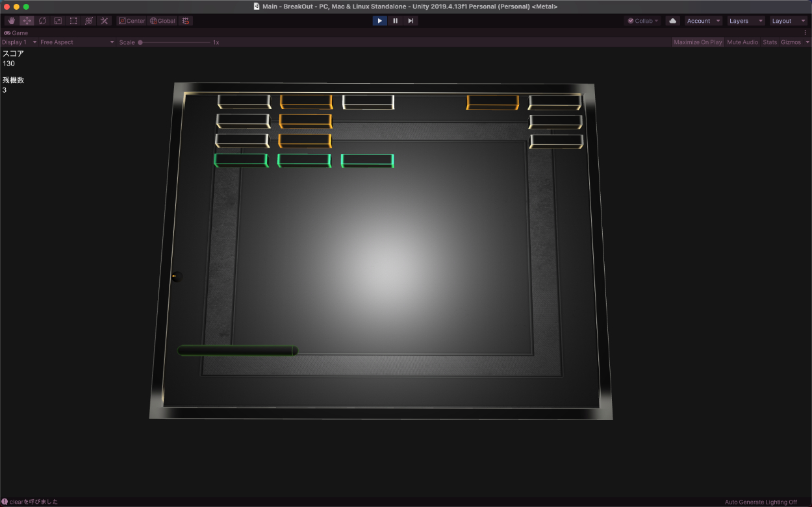Screen dimensions: 812x507
Task: Open the Layout dropdown
Action: pyautogui.click(x=788, y=21)
